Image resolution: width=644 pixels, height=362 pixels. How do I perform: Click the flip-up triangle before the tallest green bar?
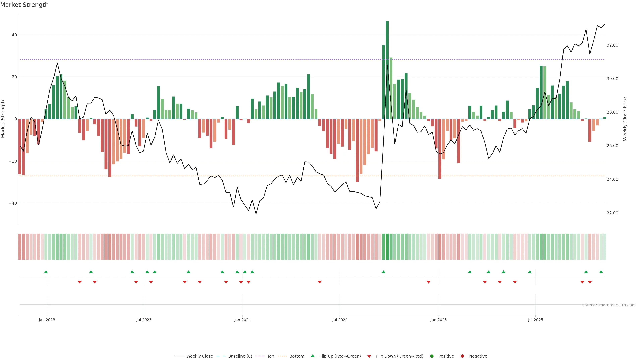[384, 272]
